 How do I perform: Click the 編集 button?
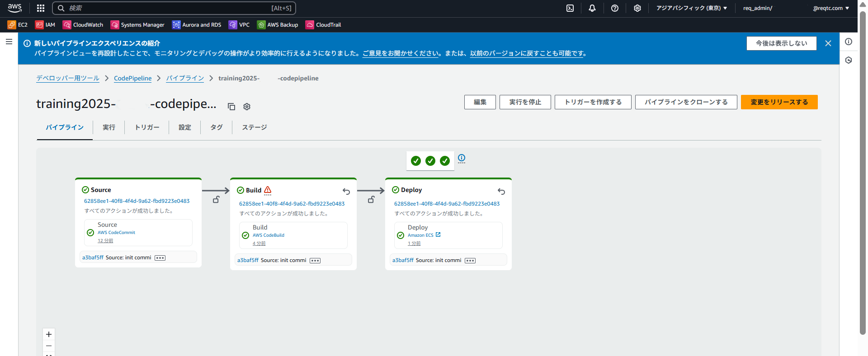pos(480,102)
